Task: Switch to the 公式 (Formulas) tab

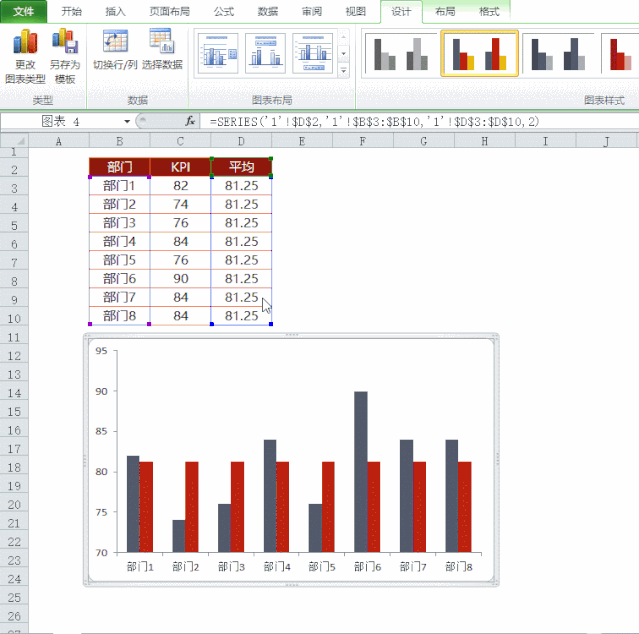Action: point(224,11)
